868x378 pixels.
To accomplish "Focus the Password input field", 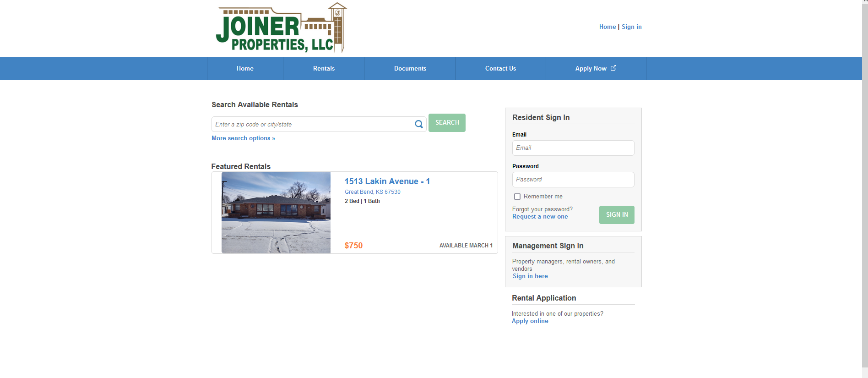I will pyautogui.click(x=573, y=180).
